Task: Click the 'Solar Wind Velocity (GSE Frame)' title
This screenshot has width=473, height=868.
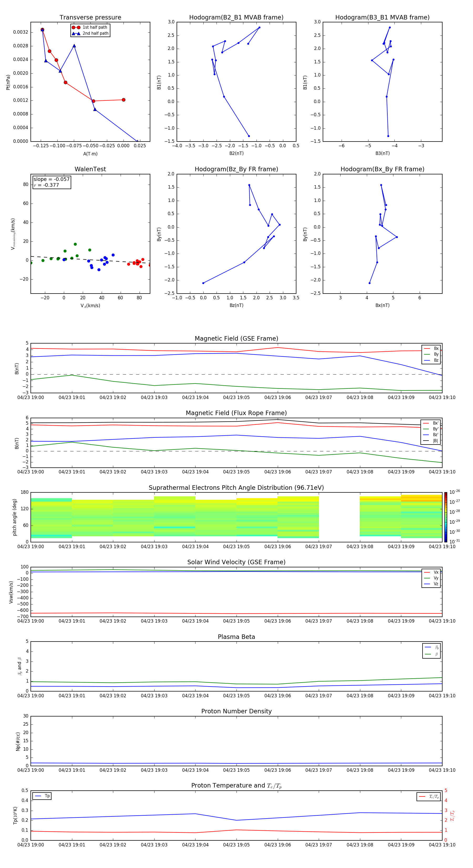Action: (x=236, y=562)
